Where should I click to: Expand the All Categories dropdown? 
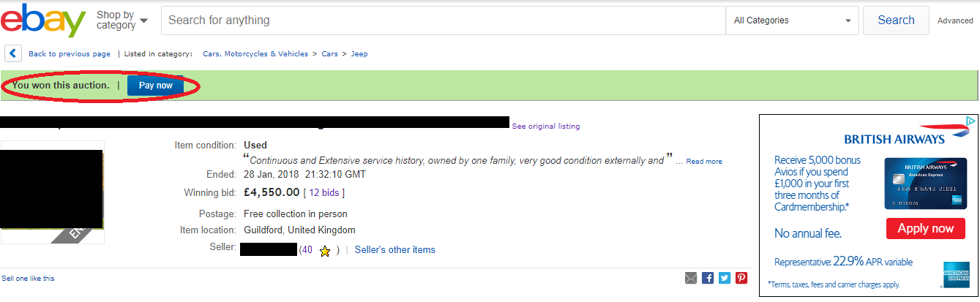[793, 20]
